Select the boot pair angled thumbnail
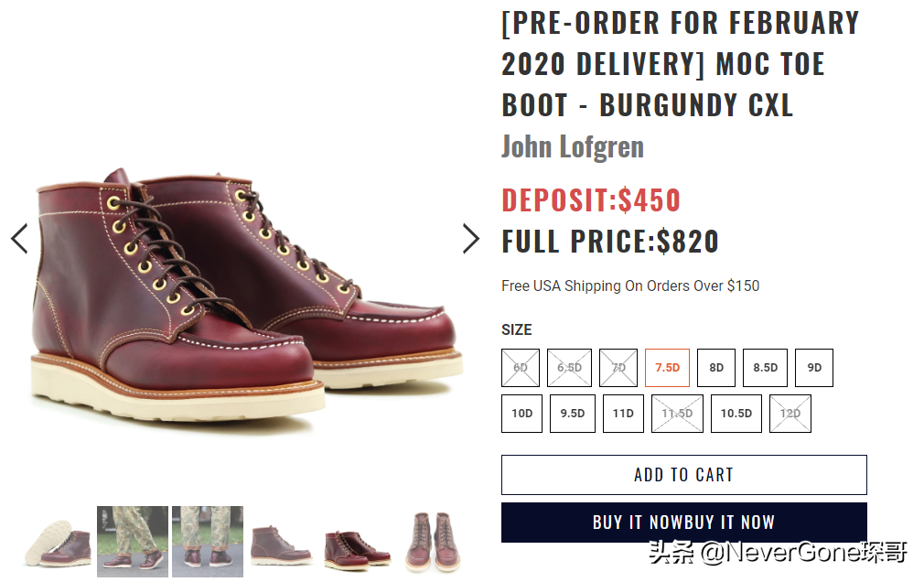Screen dimensions: 924x582 pyautogui.click(x=357, y=542)
